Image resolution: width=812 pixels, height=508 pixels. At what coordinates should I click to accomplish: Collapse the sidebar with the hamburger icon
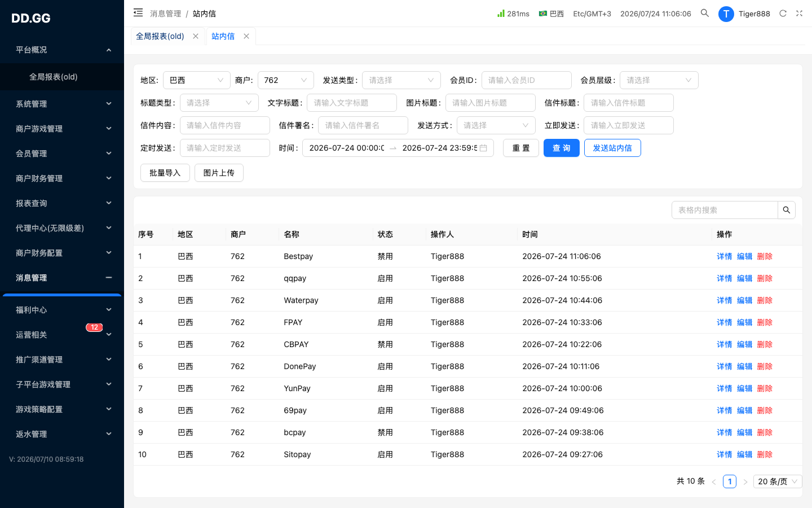pyautogui.click(x=138, y=13)
